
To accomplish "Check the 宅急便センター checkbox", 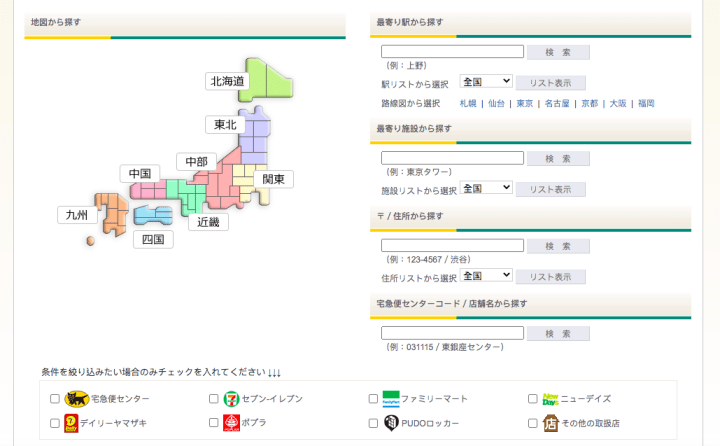I will (x=55, y=399).
